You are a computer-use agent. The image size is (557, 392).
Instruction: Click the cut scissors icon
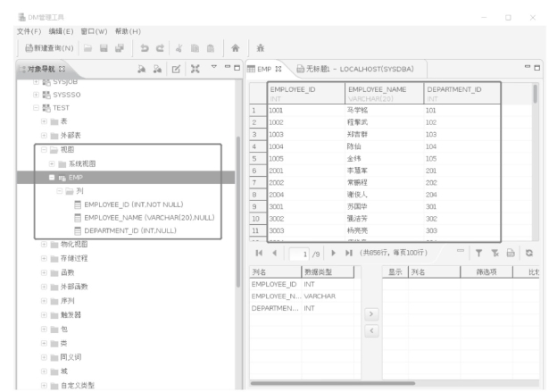point(179,48)
